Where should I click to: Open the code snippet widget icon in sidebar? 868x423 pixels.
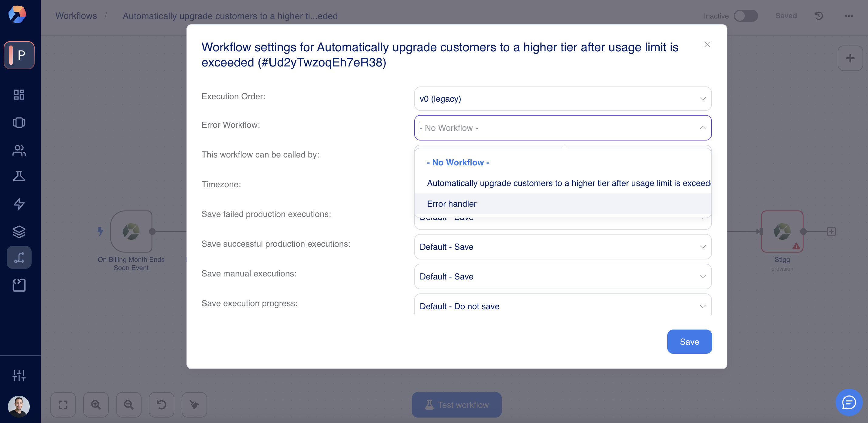click(19, 285)
